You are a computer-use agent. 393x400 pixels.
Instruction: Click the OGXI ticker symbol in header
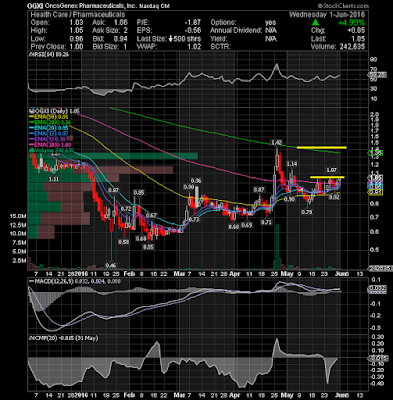pyautogui.click(x=36, y=6)
